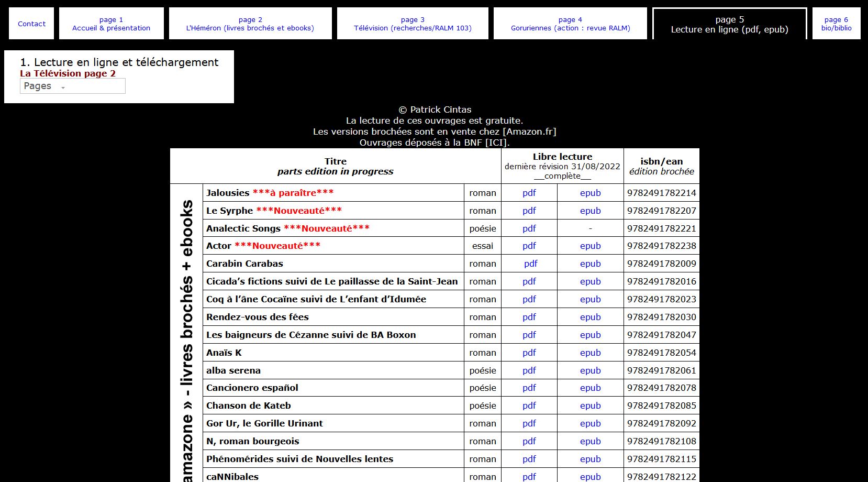The image size is (868, 482).
Task: Open page 2 L'Héméron tab
Action: click(250, 24)
